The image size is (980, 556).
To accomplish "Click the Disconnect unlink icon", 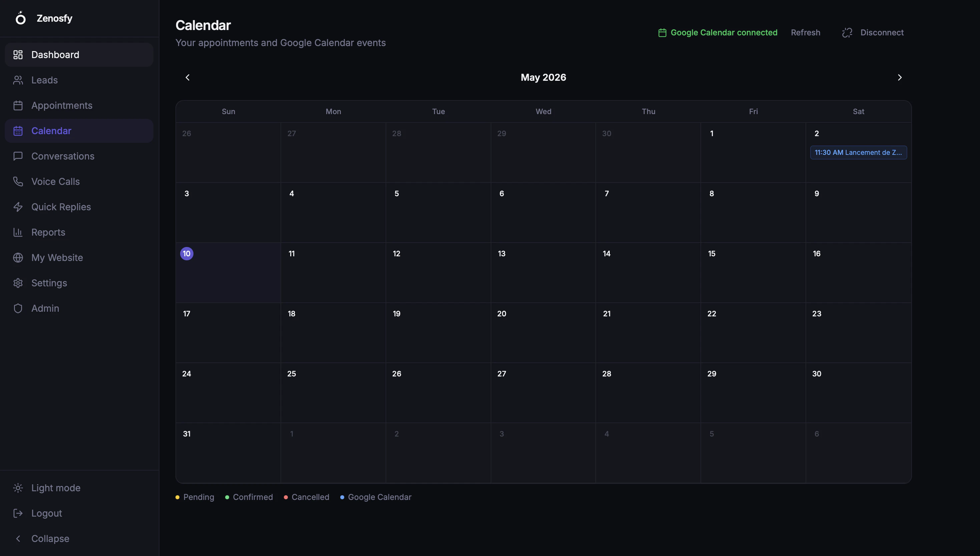I will point(847,32).
